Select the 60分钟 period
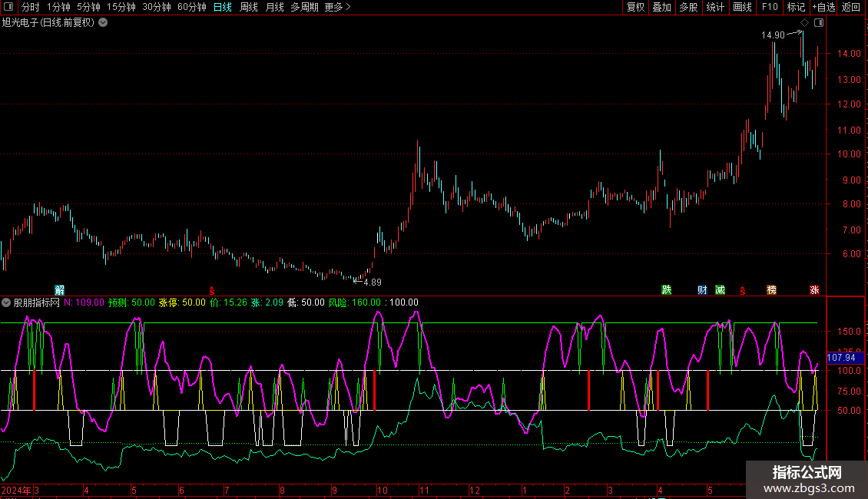This screenshot has width=868, height=499. (192, 7)
